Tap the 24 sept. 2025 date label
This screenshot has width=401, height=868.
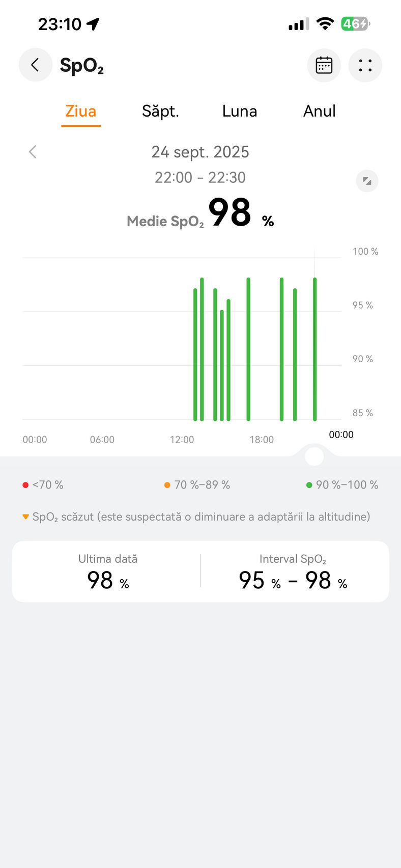pos(200,152)
